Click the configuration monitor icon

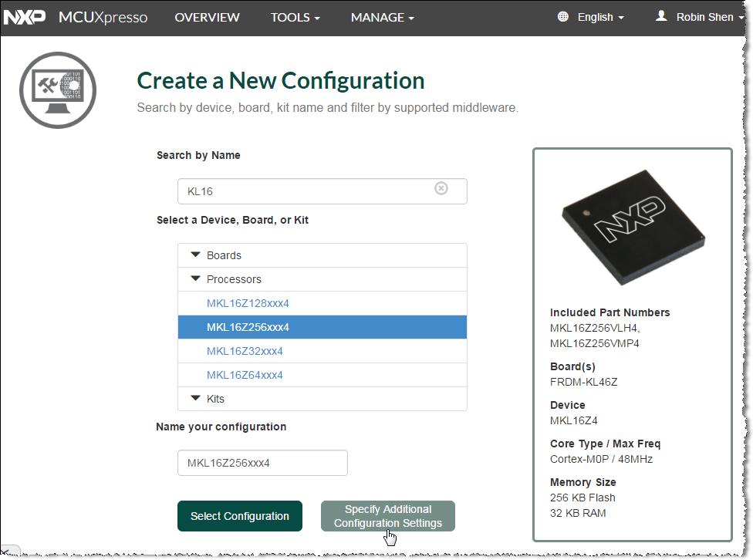[58, 89]
